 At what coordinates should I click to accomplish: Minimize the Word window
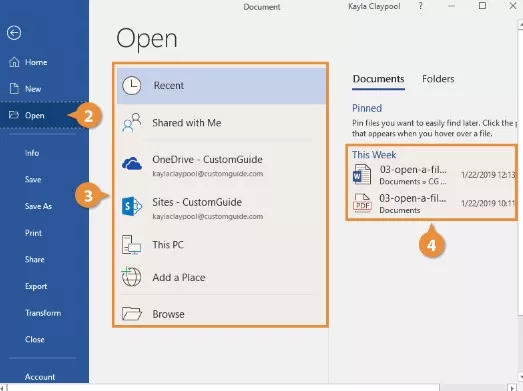451,6
